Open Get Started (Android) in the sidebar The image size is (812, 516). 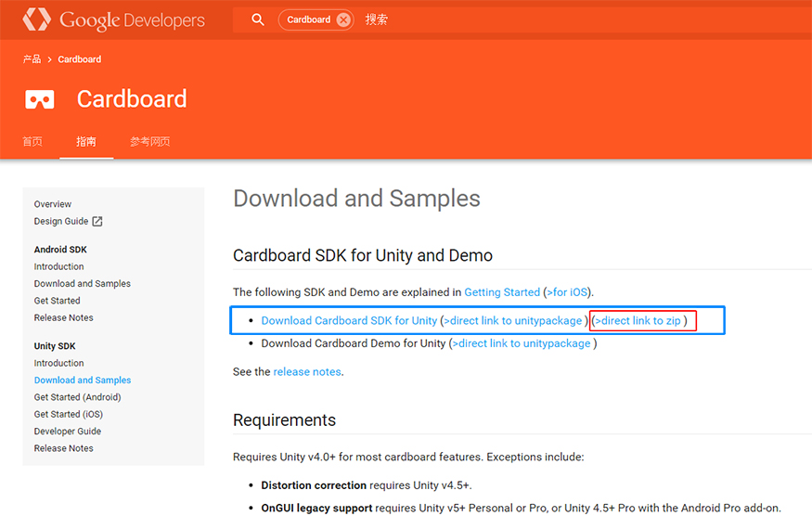point(78,397)
